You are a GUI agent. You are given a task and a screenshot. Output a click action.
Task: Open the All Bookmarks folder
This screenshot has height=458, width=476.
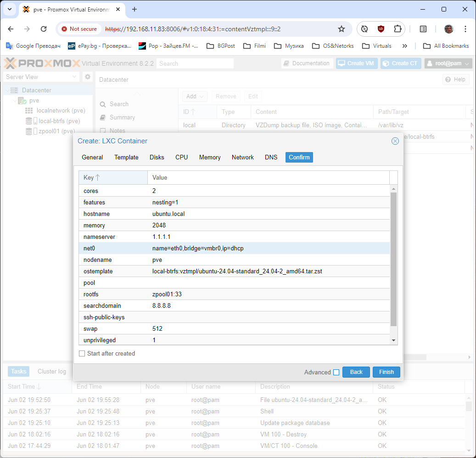coord(446,46)
